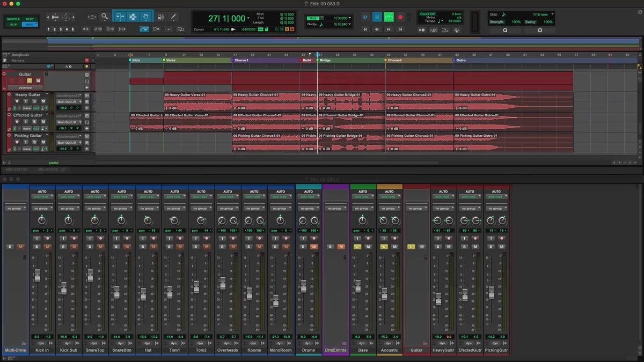Activate the Scrubber speaker tool
The width and height of the screenshot is (644, 362).
pyautogui.click(x=160, y=17)
